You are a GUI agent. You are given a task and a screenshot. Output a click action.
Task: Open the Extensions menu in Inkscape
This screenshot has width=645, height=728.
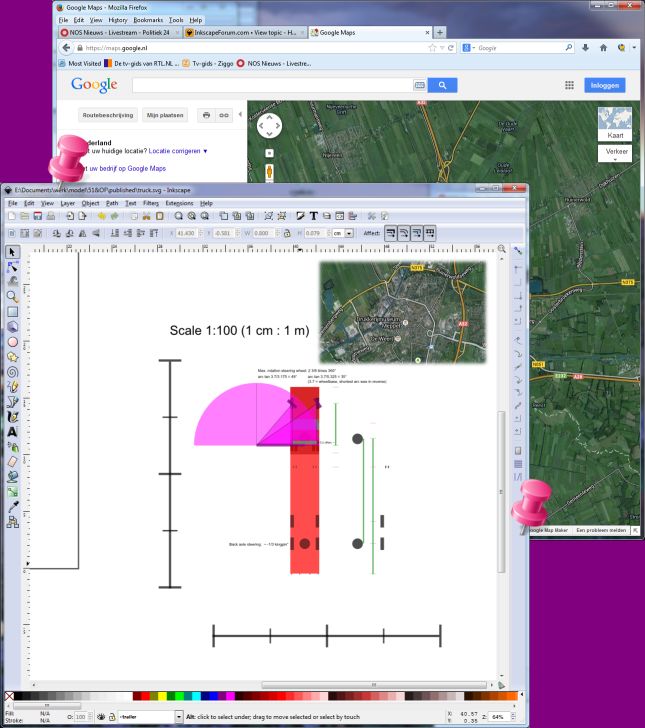click(179, 203)
